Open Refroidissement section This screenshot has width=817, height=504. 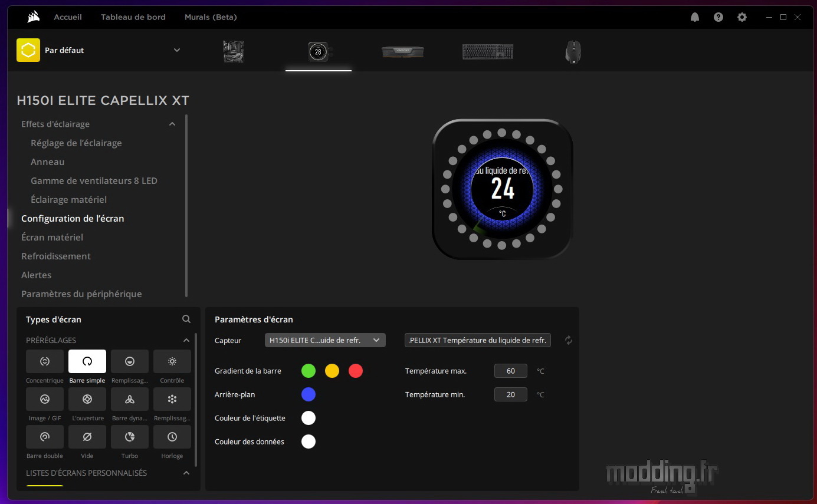[x=56, y=256]
